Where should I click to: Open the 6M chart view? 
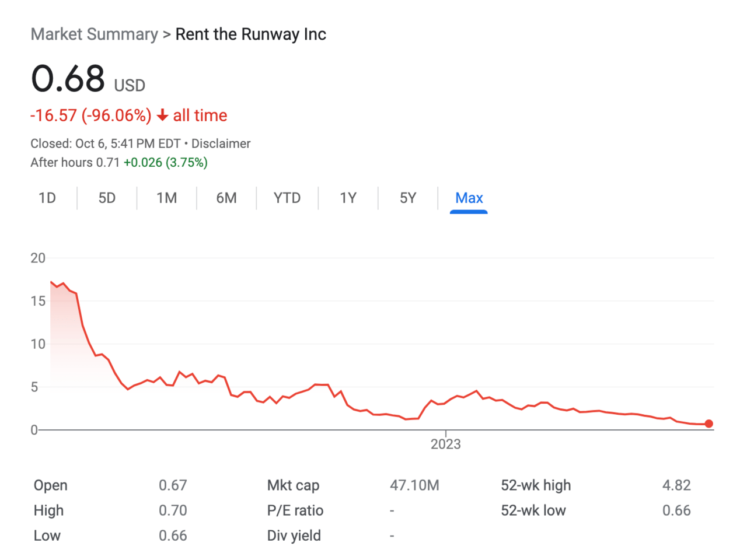[226, 198]
